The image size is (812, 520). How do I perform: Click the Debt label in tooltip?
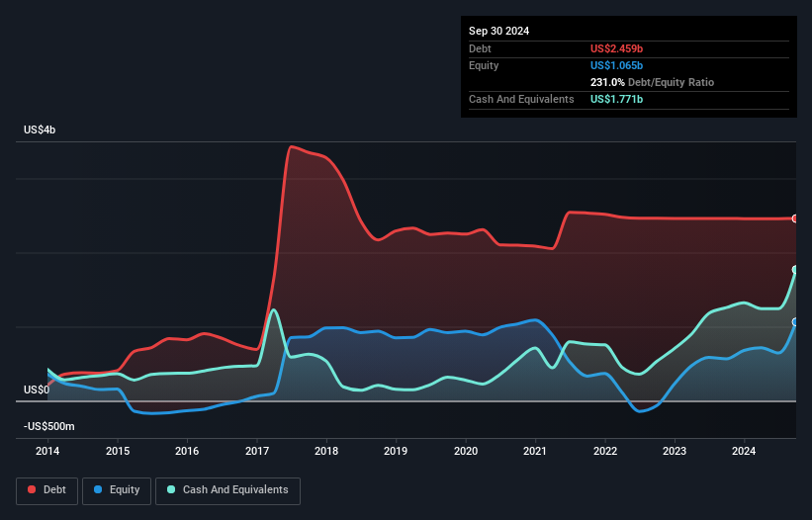pyautogui.click(x=480, y=48)
